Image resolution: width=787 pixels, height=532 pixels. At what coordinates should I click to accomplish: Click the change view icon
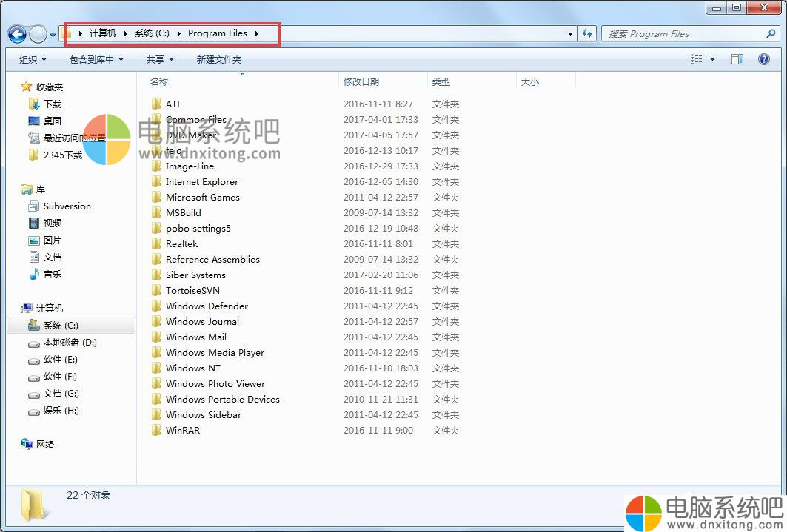click(696, 59)
